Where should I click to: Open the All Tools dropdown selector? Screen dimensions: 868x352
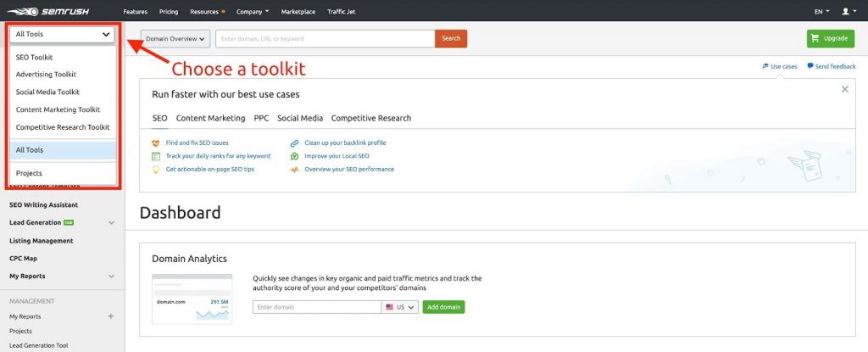coord(61,34)
